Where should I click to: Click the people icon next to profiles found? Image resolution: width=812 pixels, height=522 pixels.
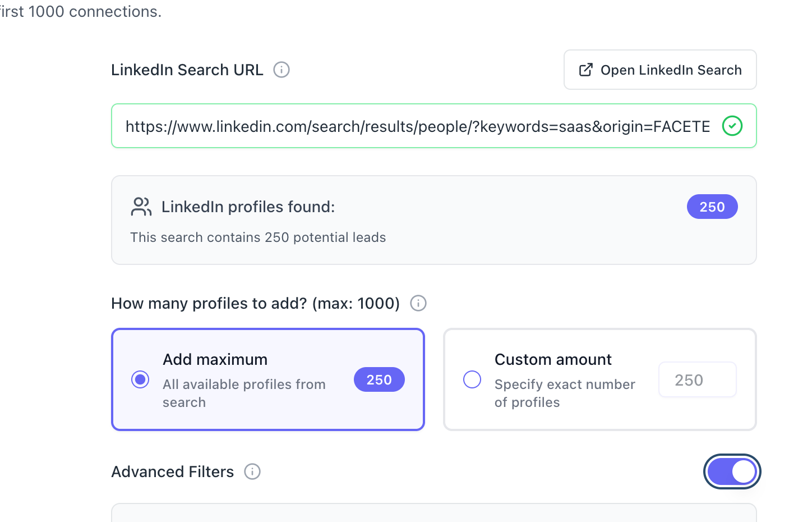(141, 207)
